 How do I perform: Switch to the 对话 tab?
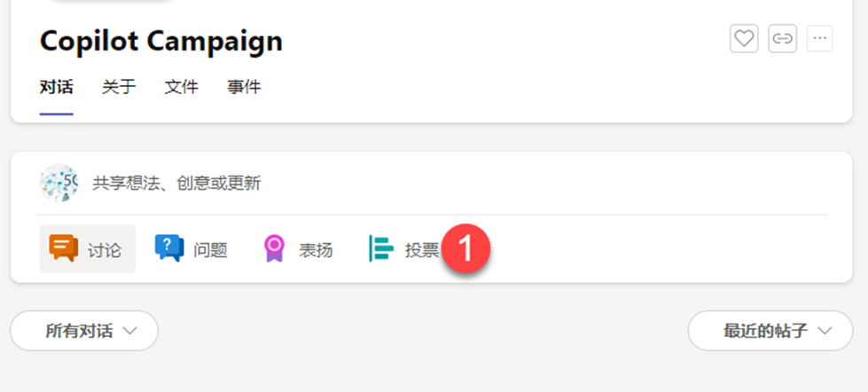click(x=57, y=87)
